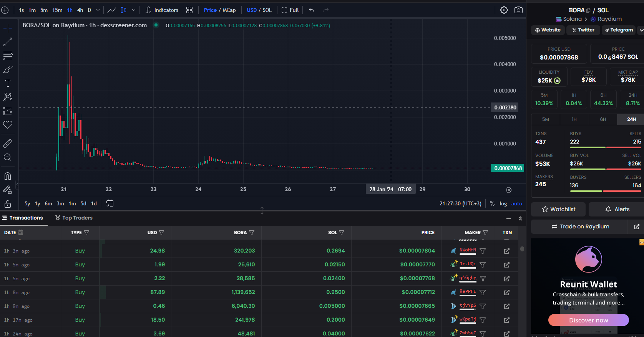Copy the BORA token address icon

pyautogui.click(x=588, y=10)
